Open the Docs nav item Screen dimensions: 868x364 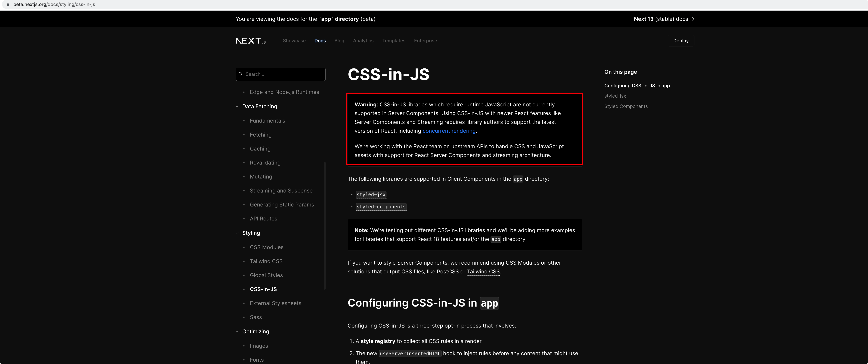click(x=320, y=41)
